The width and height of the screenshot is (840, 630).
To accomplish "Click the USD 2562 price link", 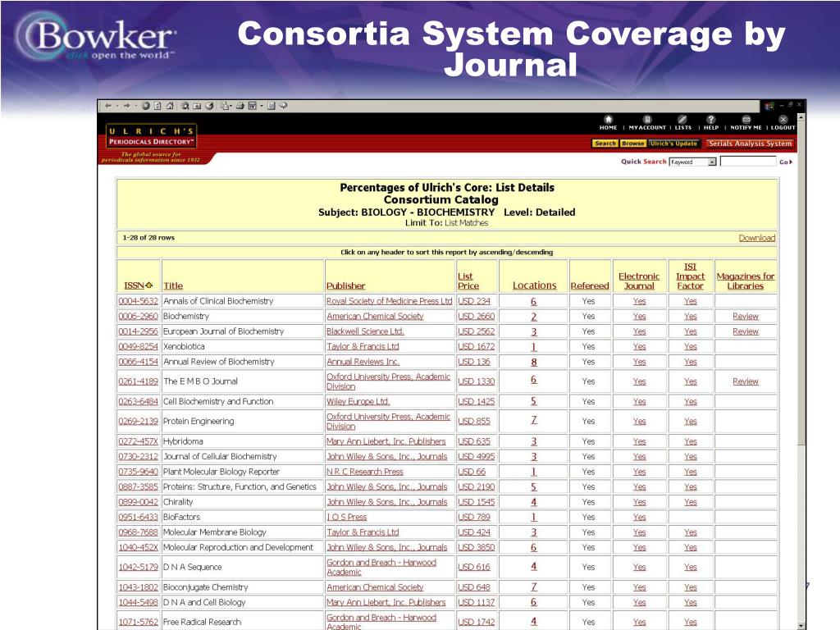I will 477,331.
